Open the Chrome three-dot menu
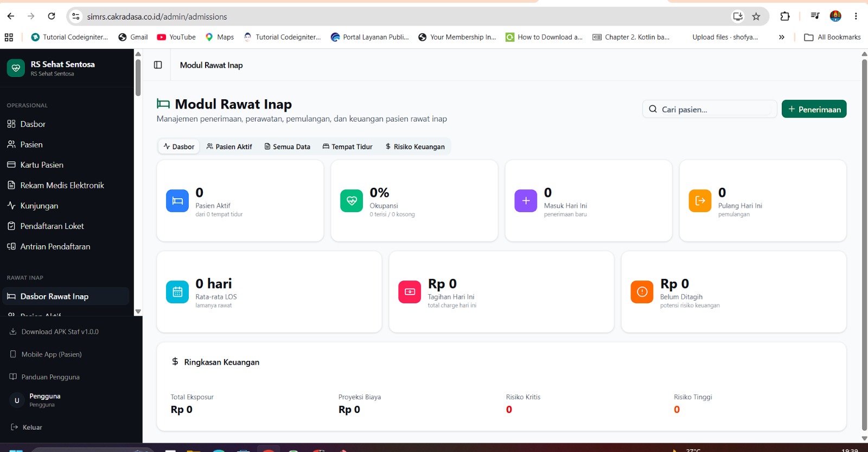 (x=856, y=16)
